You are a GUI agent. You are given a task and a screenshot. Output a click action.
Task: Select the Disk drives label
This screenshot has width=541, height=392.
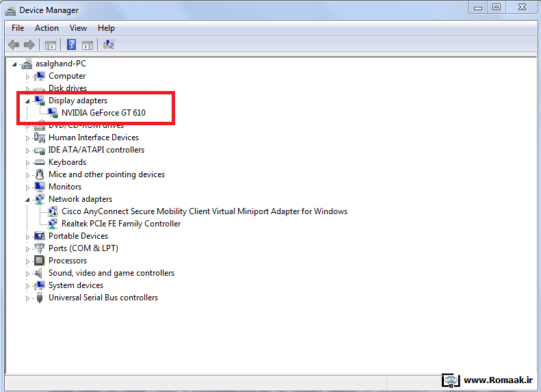click(68, 88)
